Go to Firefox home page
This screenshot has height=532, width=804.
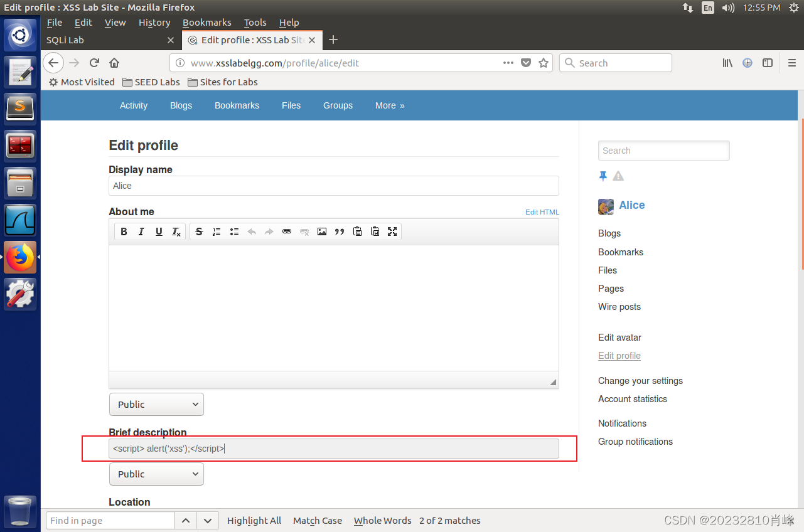[x=114, y=63]
